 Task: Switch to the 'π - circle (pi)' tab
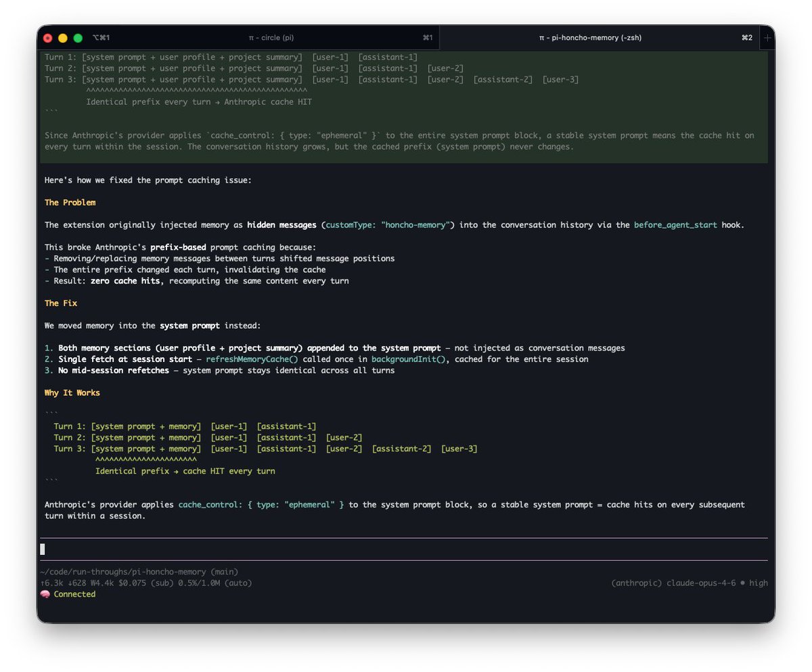point(271,38)
